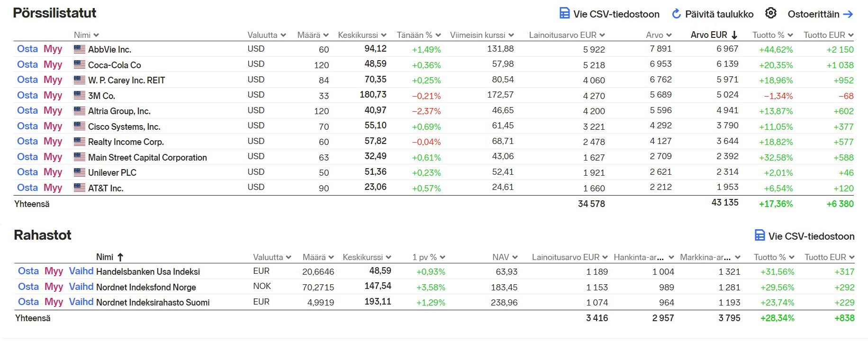Click Vaihd for Nordnet Indeksfond Norge
This screenshot has width=868, height=342.
(x=81, y=287)
